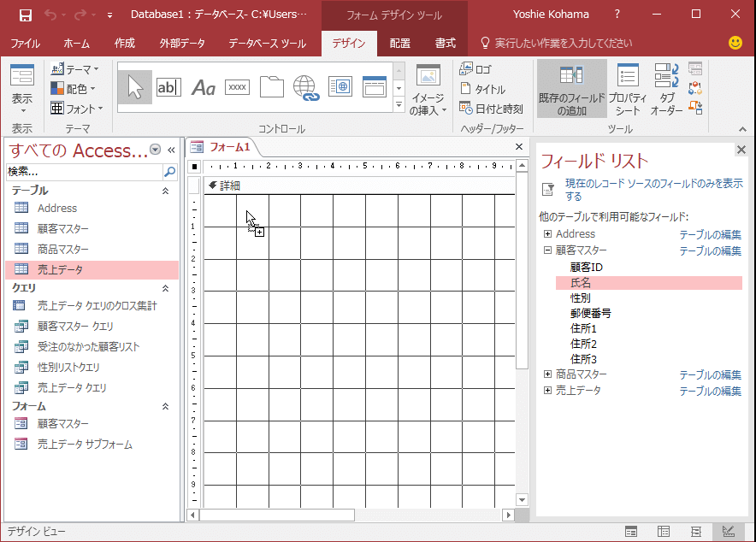The height and width of the screenshot is (542, 756).
Task: Insert a Logo in header
Action: click(476, 69)
